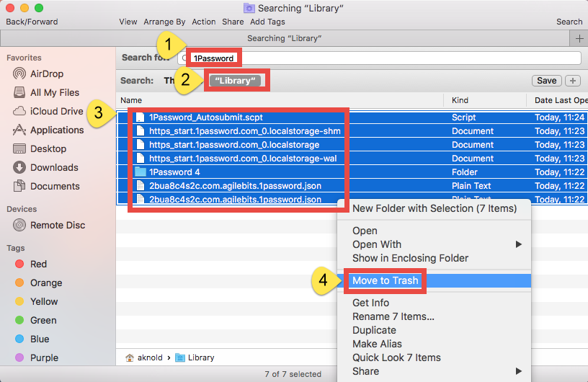588x382 pixels.
Task: Open iCloud Drive from the sidebar
Action: click(48, 111)
